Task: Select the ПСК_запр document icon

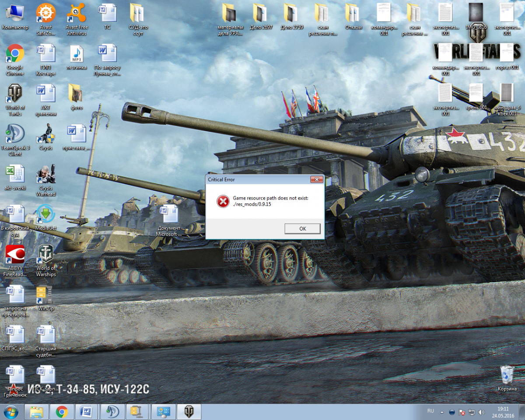Action: click(x=46, y=379)
